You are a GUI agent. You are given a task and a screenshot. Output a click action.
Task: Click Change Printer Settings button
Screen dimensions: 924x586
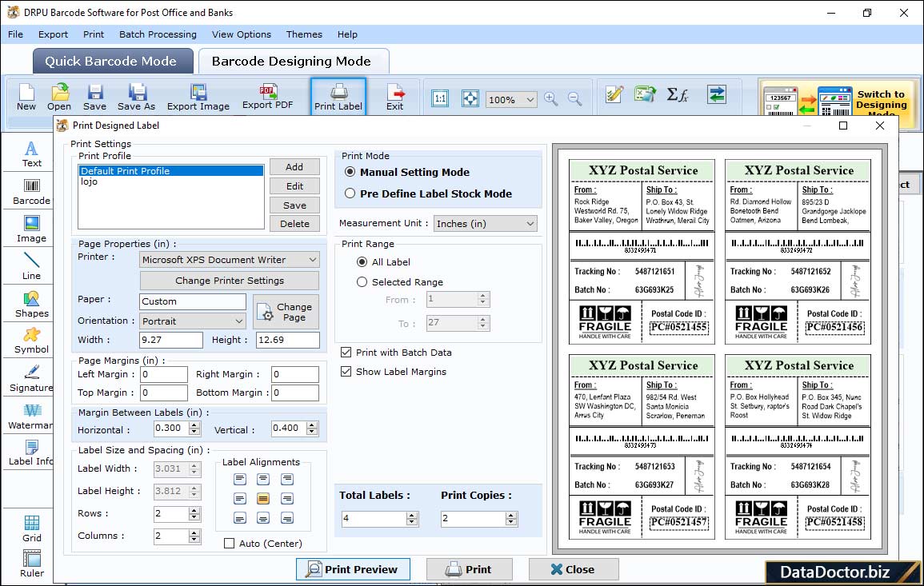point(230,281)
